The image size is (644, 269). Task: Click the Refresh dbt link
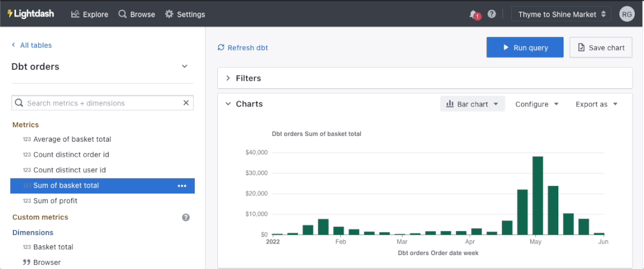pyautogui.click(x=243, y=48)
